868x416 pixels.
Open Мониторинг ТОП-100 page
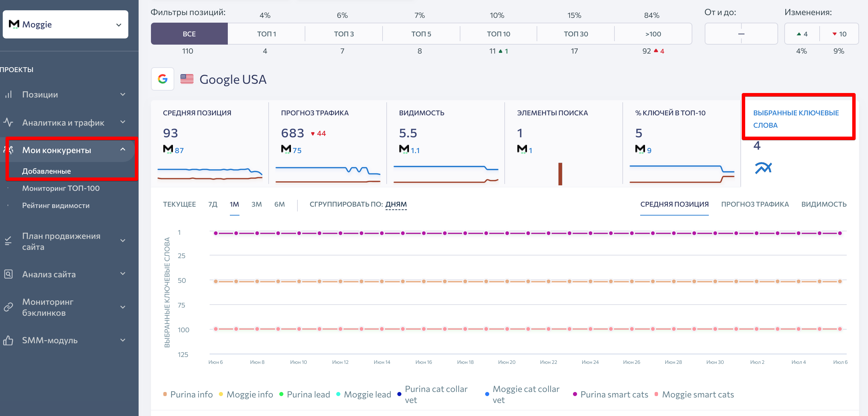[x=61, y=188]
